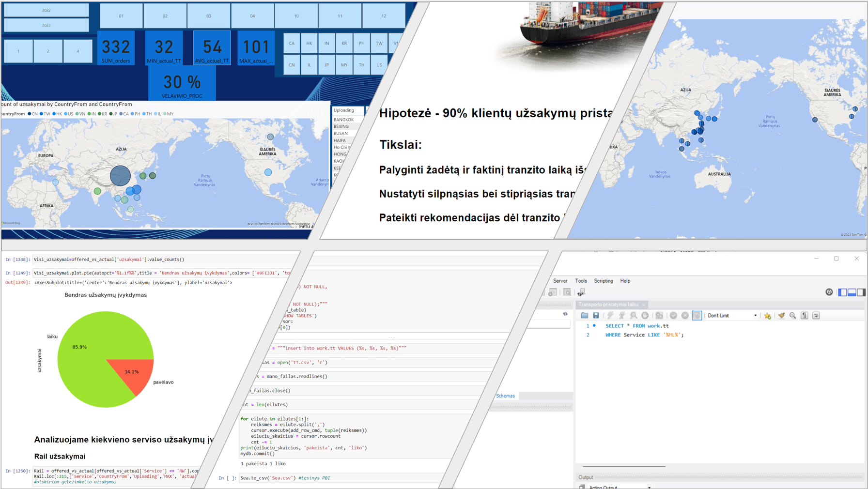Screen dimensions: 868x489
Task: Open the Help menu
Action: (x=625, y=281)
